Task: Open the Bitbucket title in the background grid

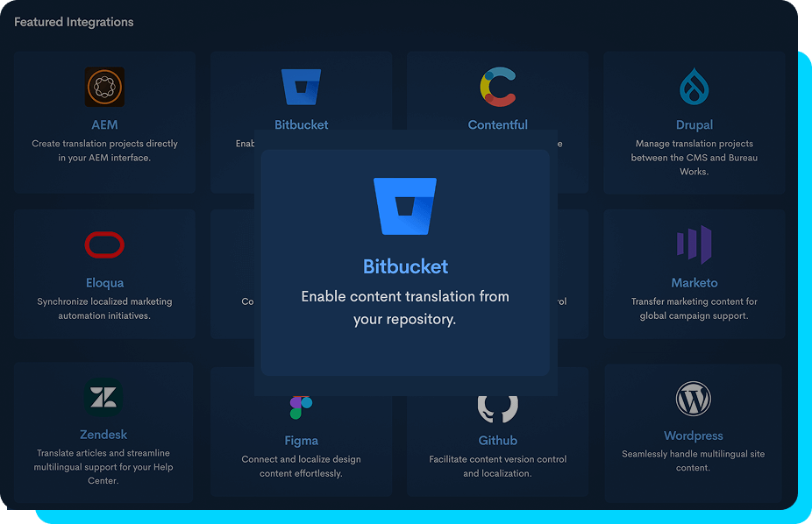Action: click(x=301, y=124)
